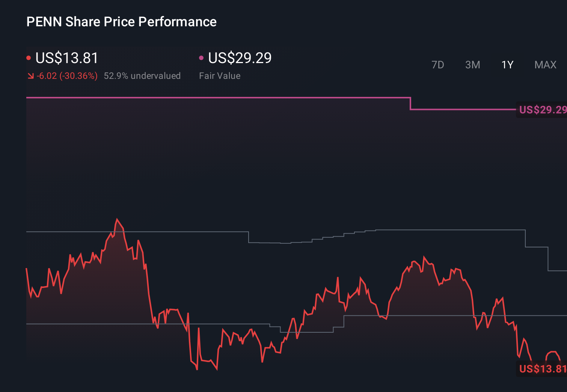Open the MAX time range view

click(545, 65)
